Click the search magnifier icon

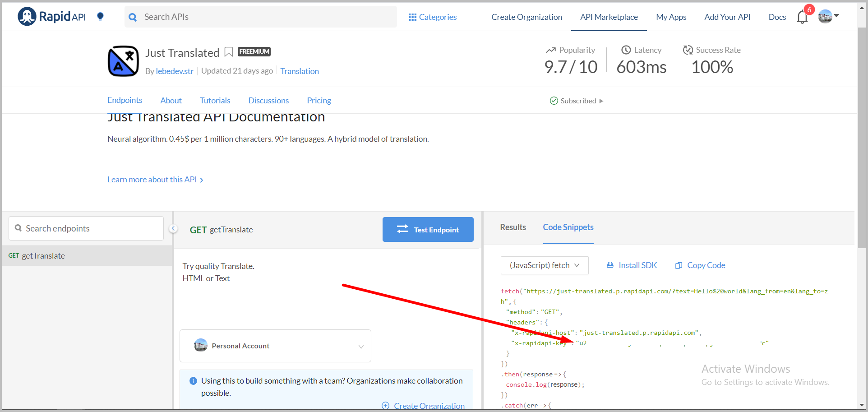133,17
